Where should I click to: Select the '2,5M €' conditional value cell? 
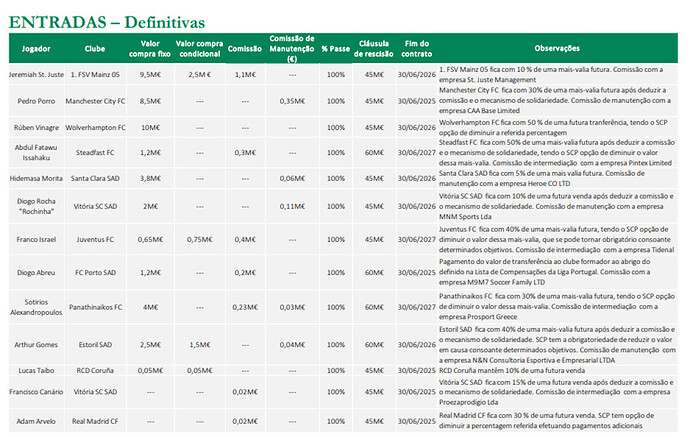pyautogui.click(x=200, y=74)
